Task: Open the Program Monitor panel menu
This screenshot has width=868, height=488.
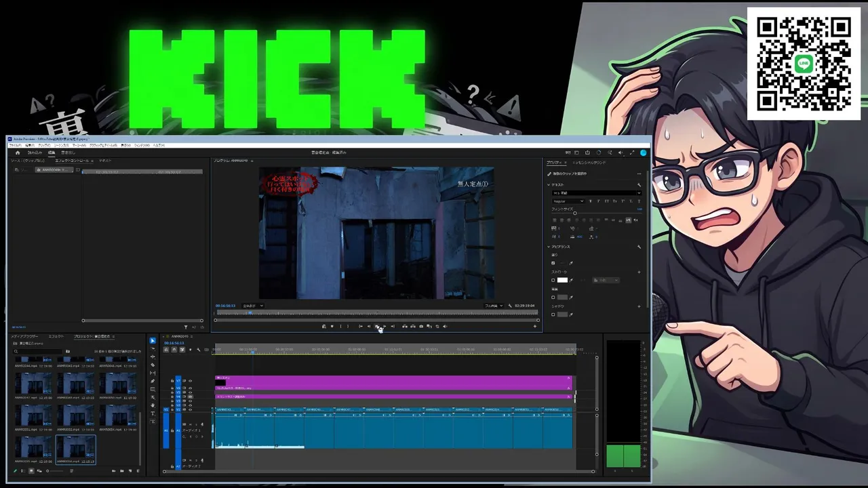Action: [x=252, y=161]
